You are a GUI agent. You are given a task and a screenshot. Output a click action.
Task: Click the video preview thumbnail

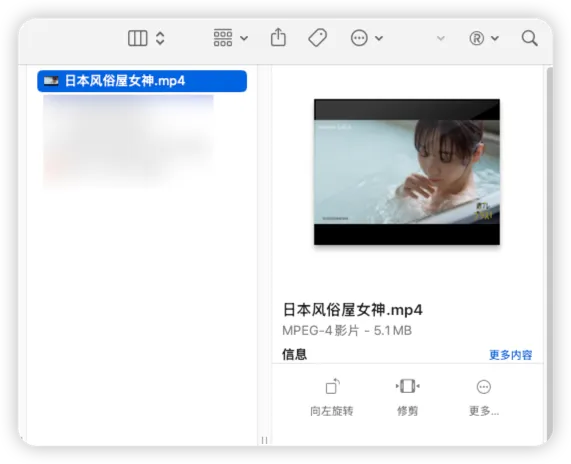pyautogui.click(x=407, y=172)
